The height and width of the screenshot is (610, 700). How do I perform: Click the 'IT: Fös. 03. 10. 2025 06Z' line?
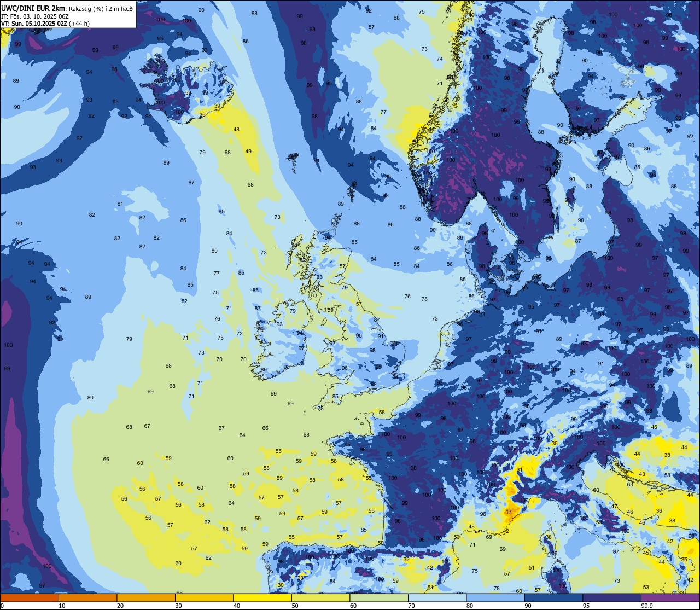coord(34,16)
